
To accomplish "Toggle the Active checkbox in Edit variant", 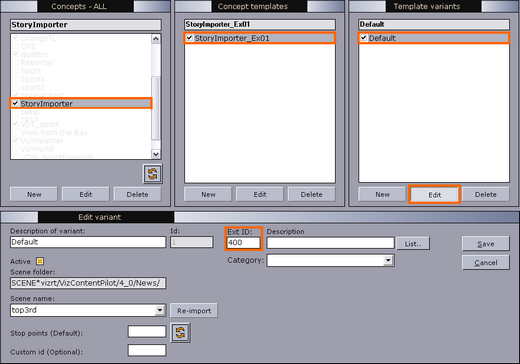I will tap(40, 261).
